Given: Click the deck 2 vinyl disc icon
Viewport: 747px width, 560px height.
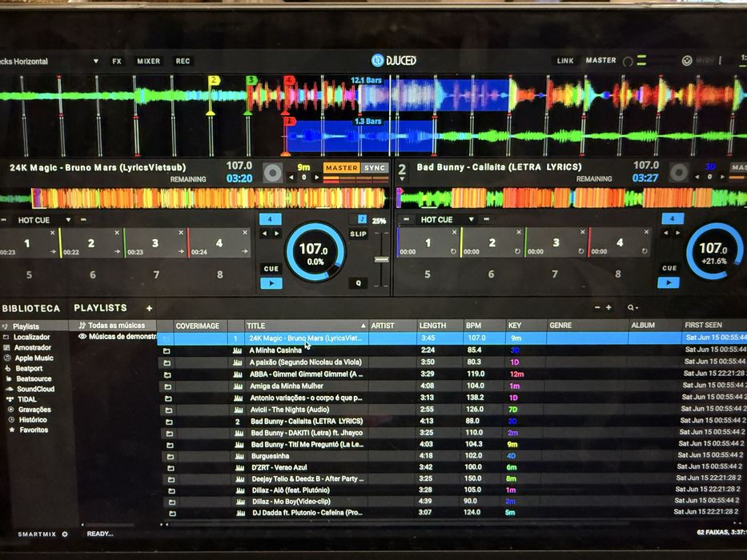Looking at the screenshot, I should (x=679, y=172).
